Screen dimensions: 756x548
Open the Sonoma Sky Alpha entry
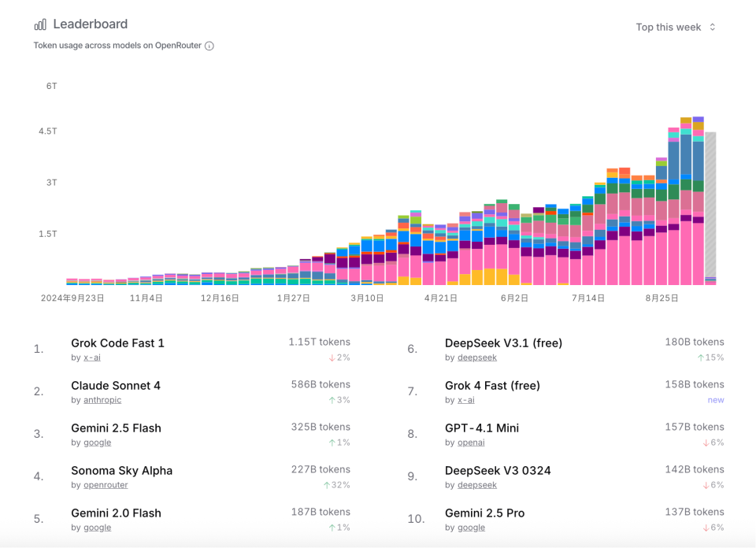[121, 471]
